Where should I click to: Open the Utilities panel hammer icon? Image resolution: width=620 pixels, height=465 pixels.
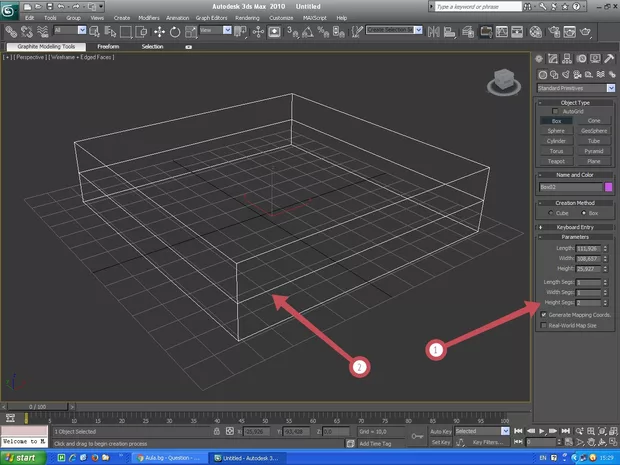click(x=609, y=60)
